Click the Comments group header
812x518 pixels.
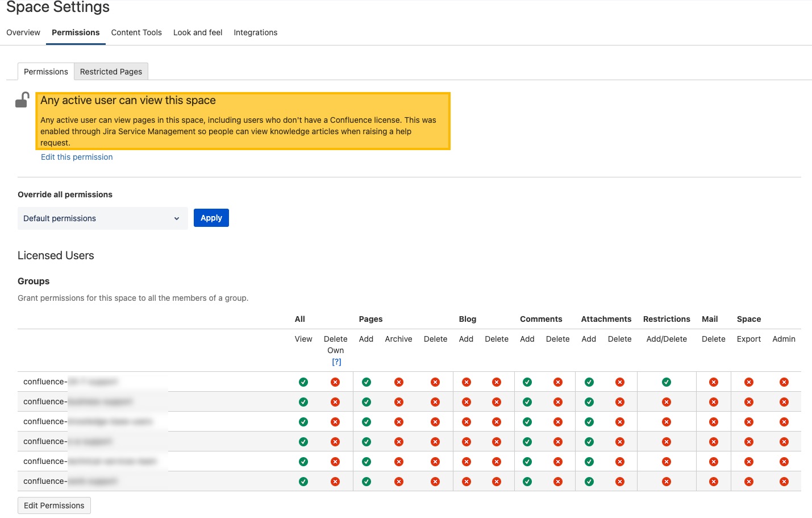tap(541, 319)
